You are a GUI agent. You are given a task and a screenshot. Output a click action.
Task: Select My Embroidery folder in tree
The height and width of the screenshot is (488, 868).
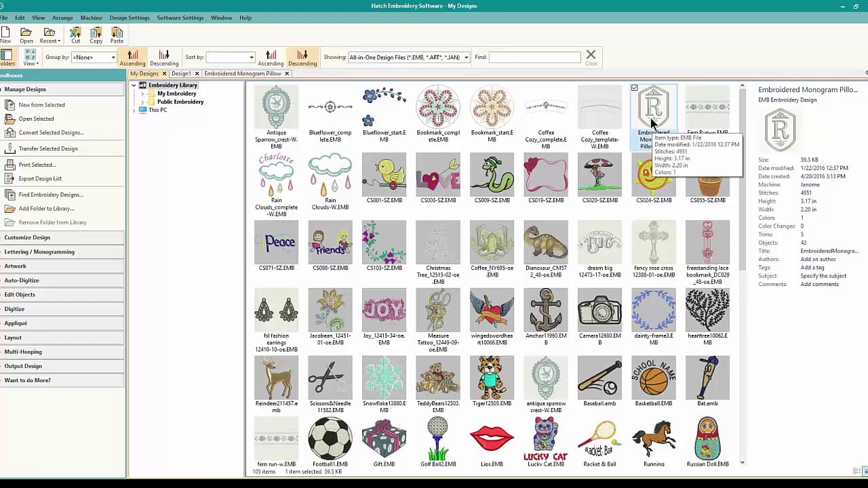click(x=176, y=94)
